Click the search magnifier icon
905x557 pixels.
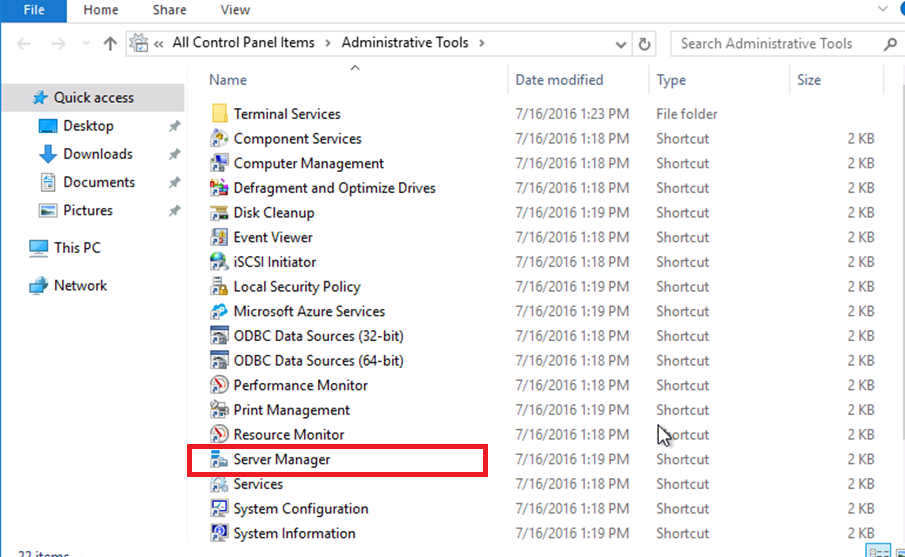click(890, 44)
